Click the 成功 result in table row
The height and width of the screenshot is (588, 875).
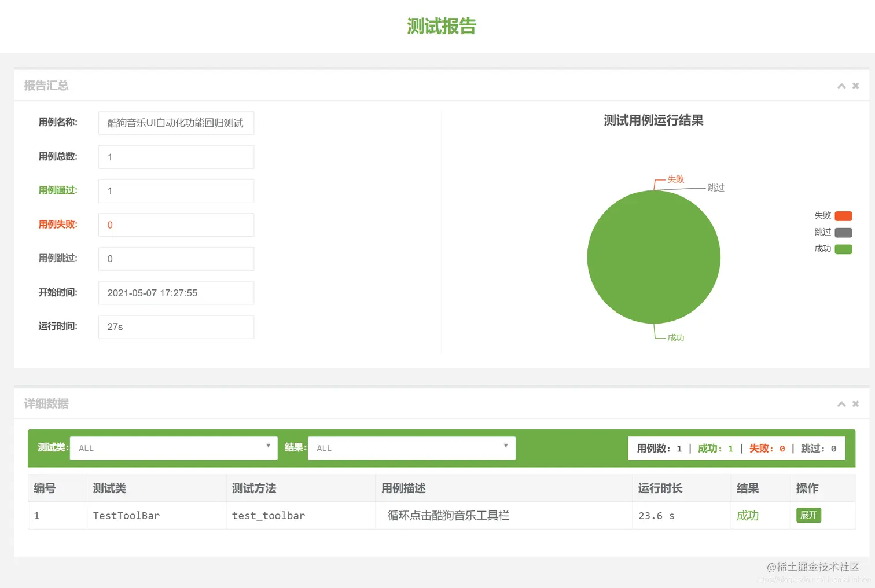point(748,516)
